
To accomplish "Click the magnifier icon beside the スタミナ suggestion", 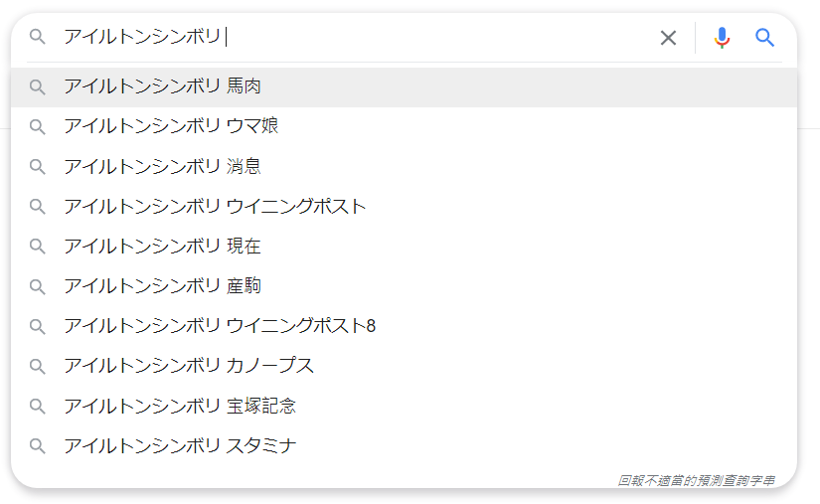I will [37, 446].
